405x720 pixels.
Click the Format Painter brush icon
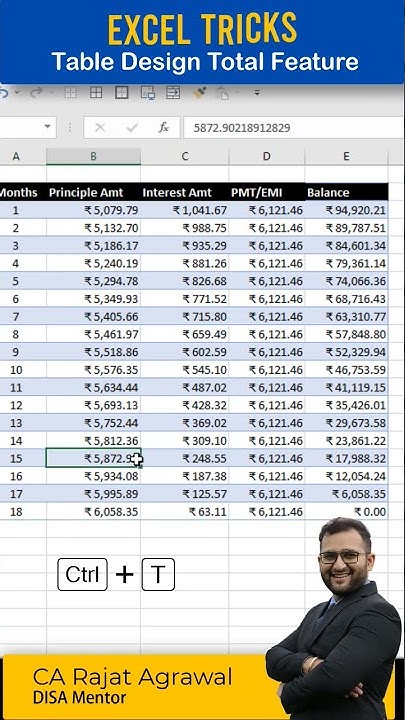point(199,93)
